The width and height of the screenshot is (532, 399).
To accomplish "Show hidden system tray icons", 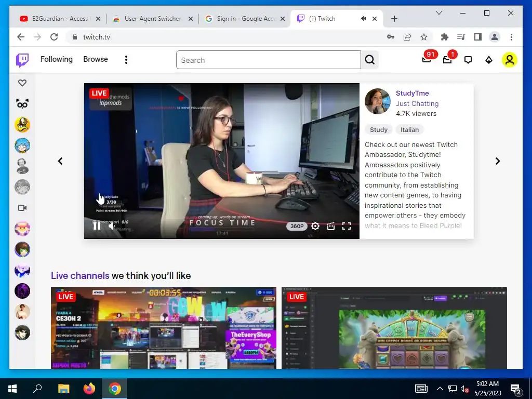I will coord(440,389).
